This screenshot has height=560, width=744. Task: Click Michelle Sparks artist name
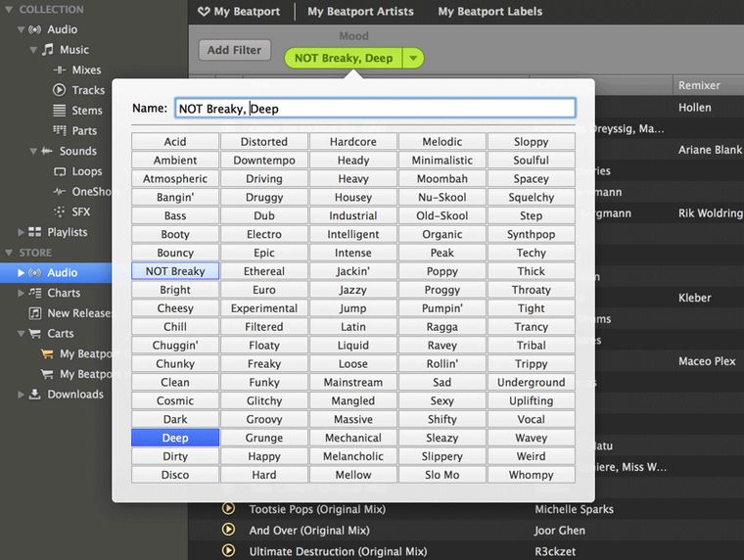coord(574,509)
